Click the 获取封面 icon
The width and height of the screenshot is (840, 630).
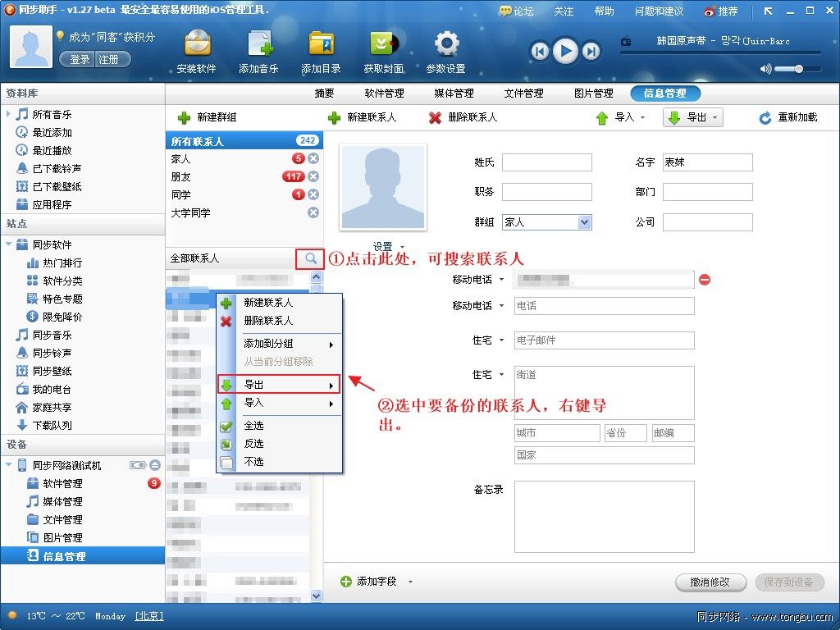[x=382, y=49]
